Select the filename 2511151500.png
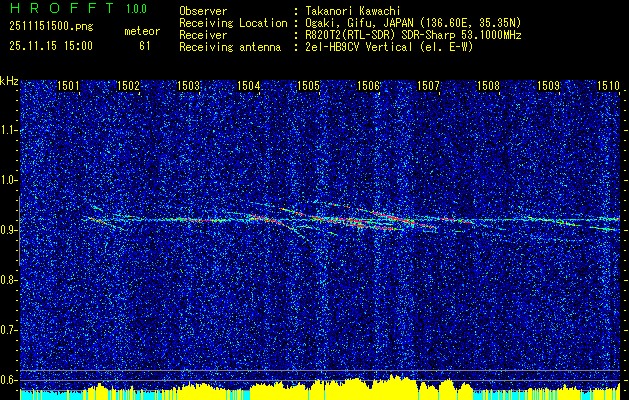Viewport: 629px width, 400px height. point(51,27)
